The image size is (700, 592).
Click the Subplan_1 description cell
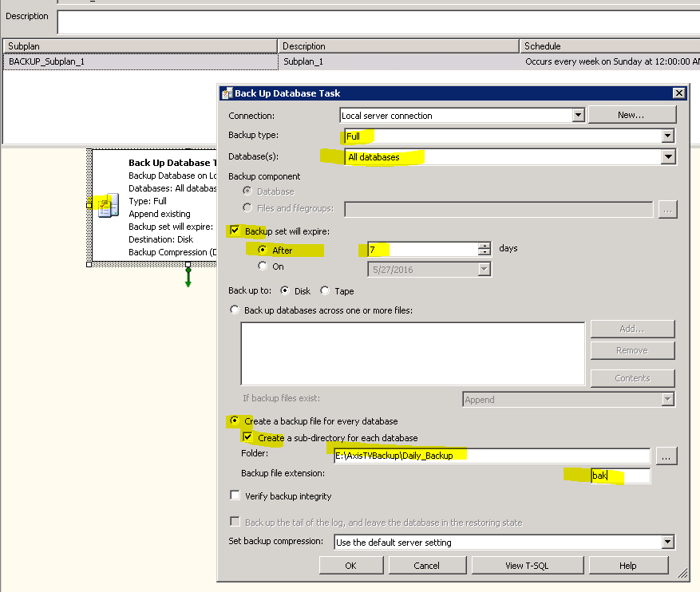click(x=398, y=61)
